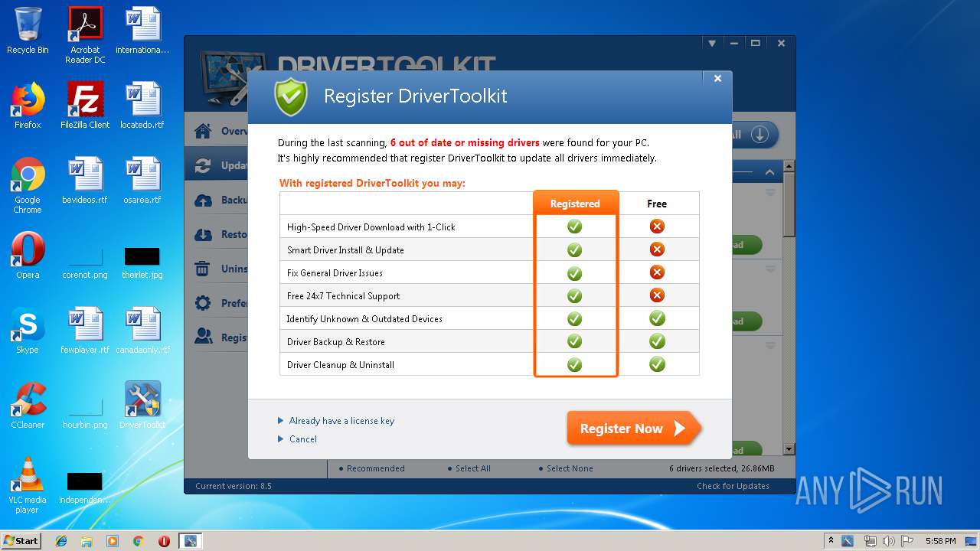Open Opera desktop shortcut
The height and width of the screenshot is (551, 980).
click(x=28, y=256)
